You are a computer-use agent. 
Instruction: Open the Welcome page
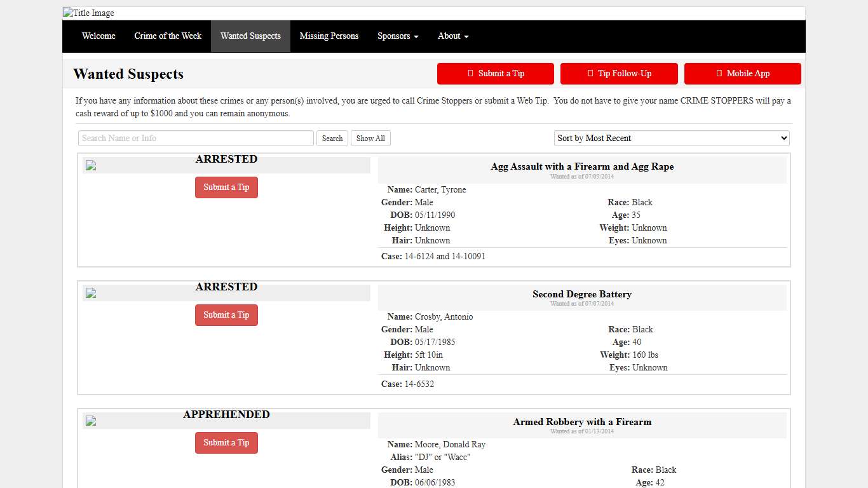click(x=98, y=36)
